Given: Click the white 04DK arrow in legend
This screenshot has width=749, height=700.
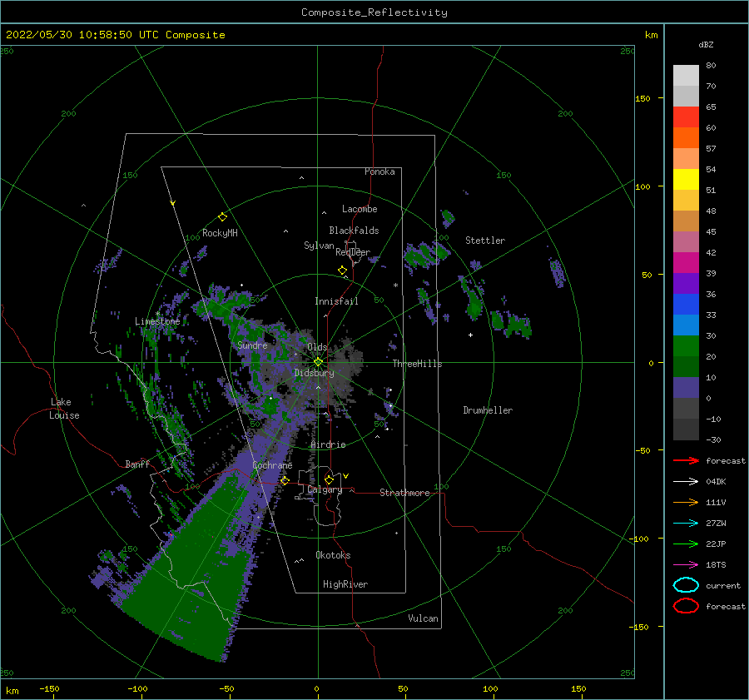Looking at the screenshot, I should pos(686,482).
